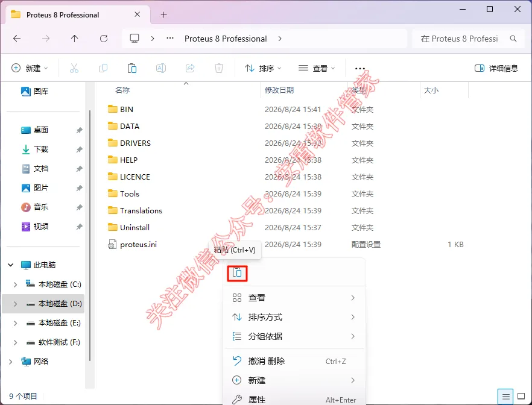Open 分组依据 submenu in context menu
The width and height of the screenshot is (532, 405).
pos(294,336)
